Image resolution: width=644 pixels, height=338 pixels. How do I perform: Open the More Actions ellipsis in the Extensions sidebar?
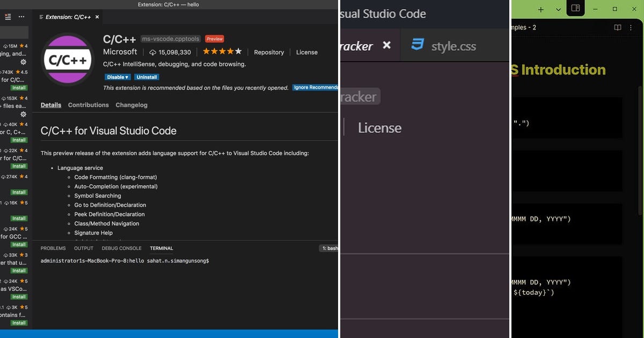[20, 16]
